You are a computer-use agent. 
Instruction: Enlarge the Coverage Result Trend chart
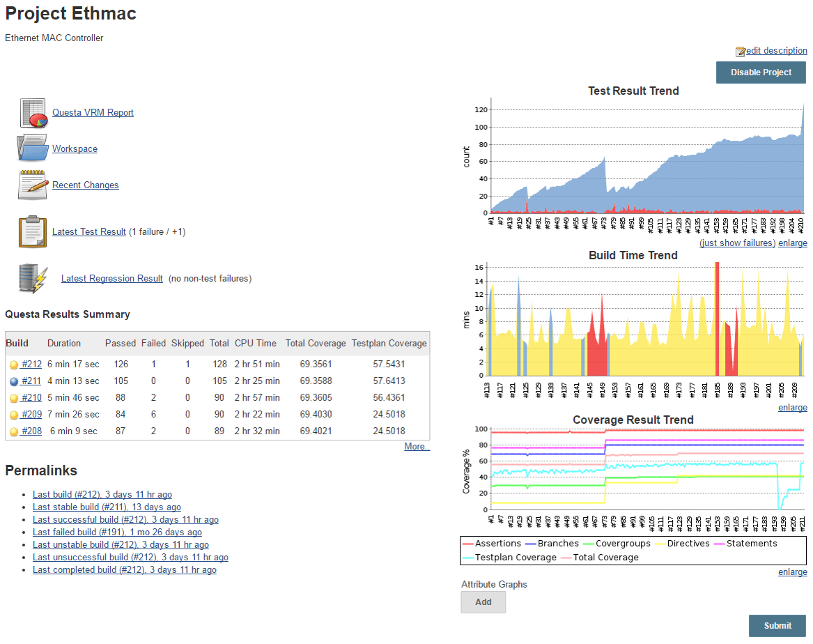[793, 572]
